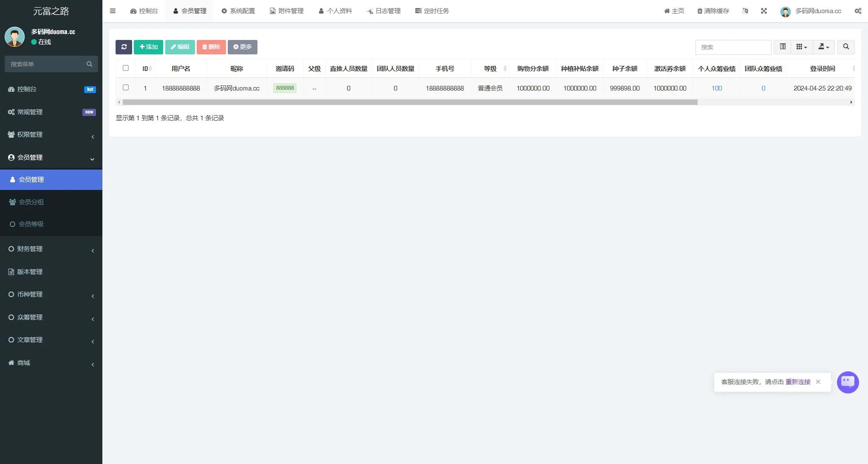This screenshot has width=868, height=464.
Task: Open 会员等级 sidebar submenu item
Action: coord(31,224)
